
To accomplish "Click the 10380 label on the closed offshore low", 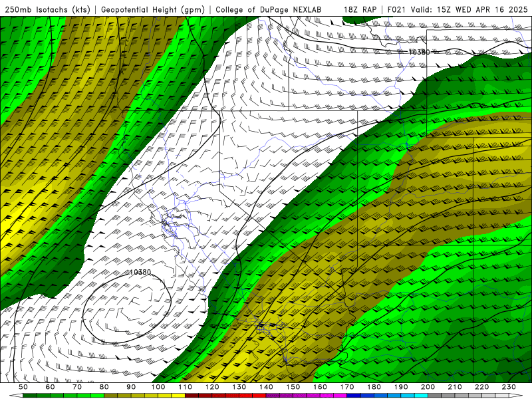I will 140,272.
